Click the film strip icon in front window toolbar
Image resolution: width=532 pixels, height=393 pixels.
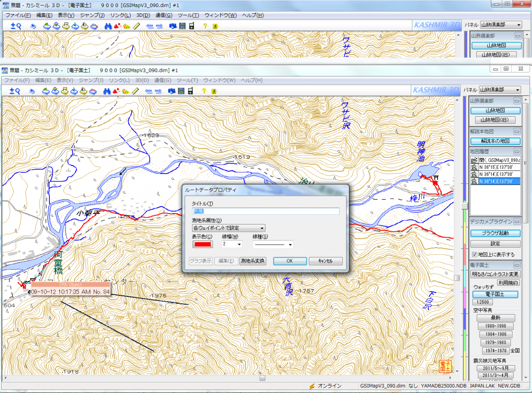[x=182, y=91]
